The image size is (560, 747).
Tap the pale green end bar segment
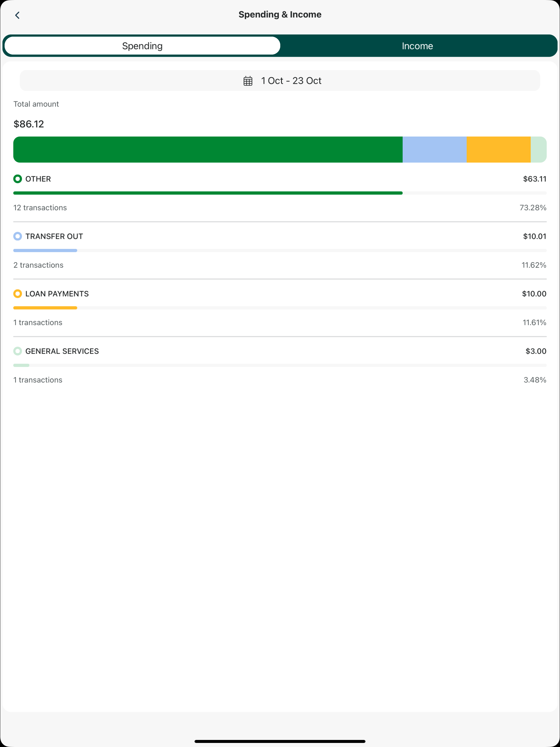539,150
